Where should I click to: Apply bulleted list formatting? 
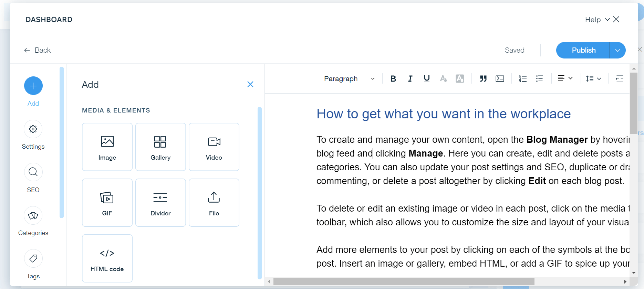coord(539,79)
